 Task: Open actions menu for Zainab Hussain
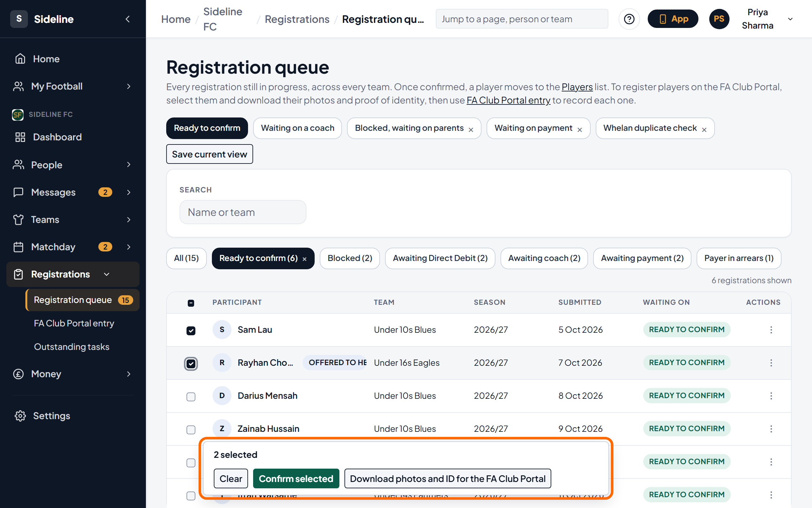771,429
